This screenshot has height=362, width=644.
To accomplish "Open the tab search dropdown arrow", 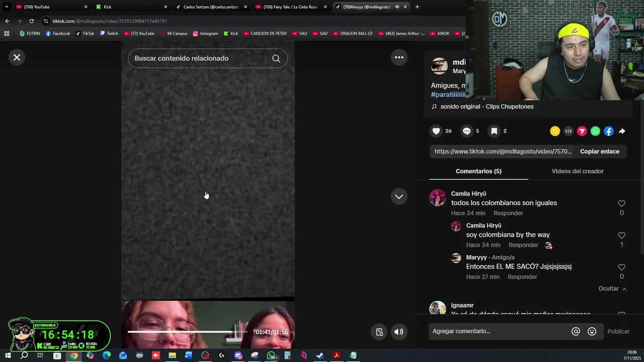I will click(7, 7).
